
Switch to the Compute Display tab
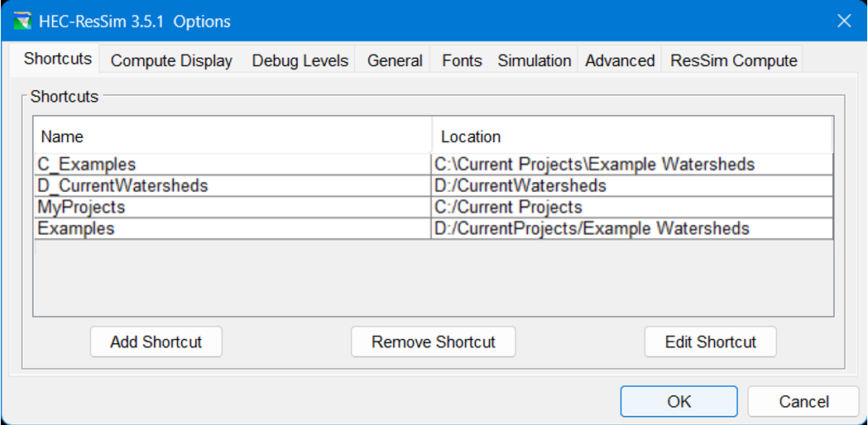pyautogui.click(x=171, y=60)
